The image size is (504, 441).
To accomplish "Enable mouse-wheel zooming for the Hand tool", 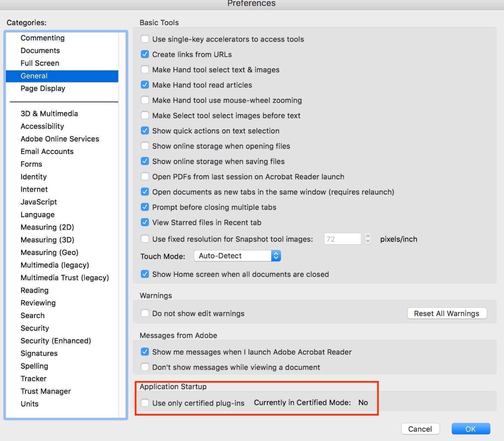I will (145, 100).
